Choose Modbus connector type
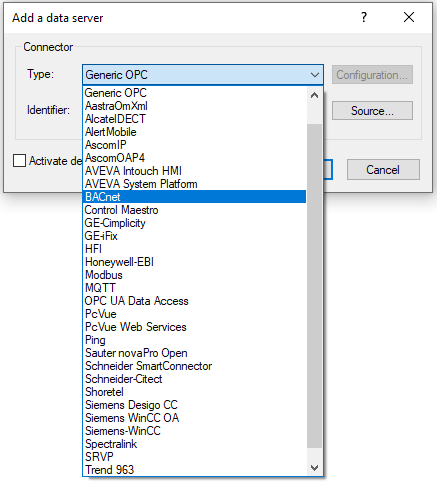The height and width of the screenshot is (486, 437). (195, 275)
